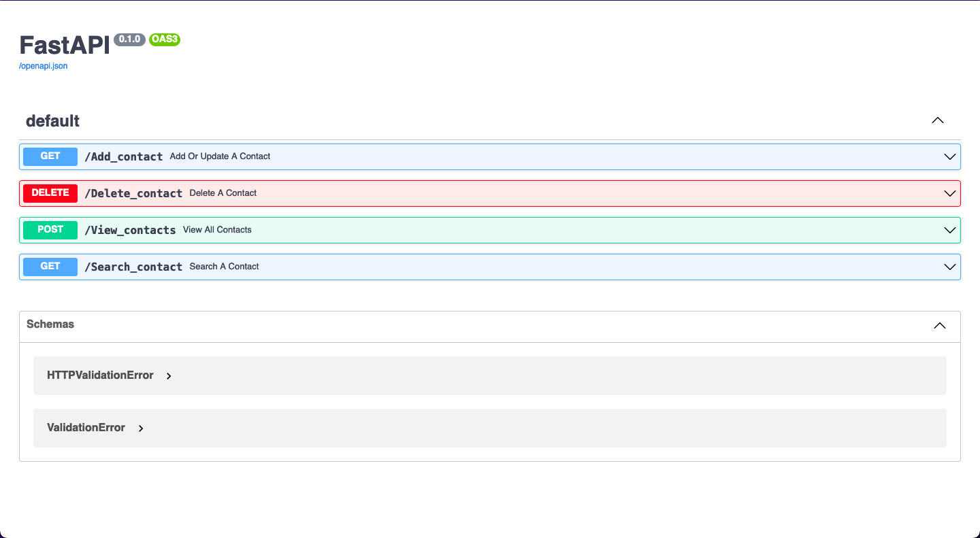Click the DELETE method badge

point(50,193)
